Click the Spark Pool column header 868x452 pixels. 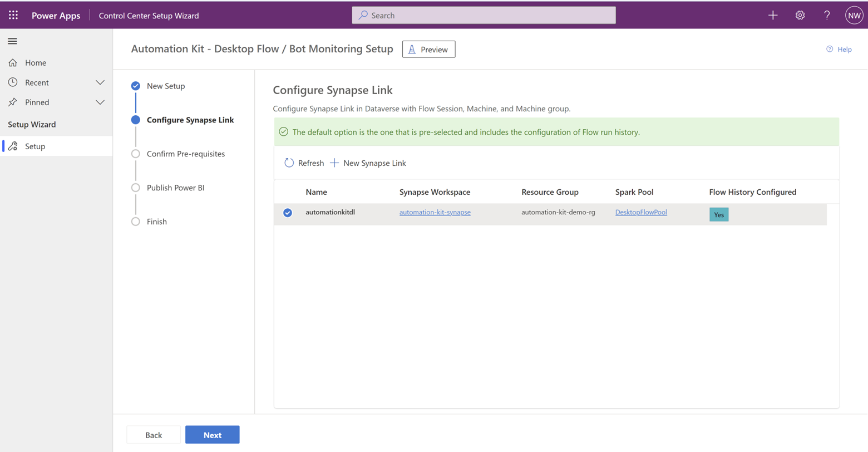[x=634, y=192]
